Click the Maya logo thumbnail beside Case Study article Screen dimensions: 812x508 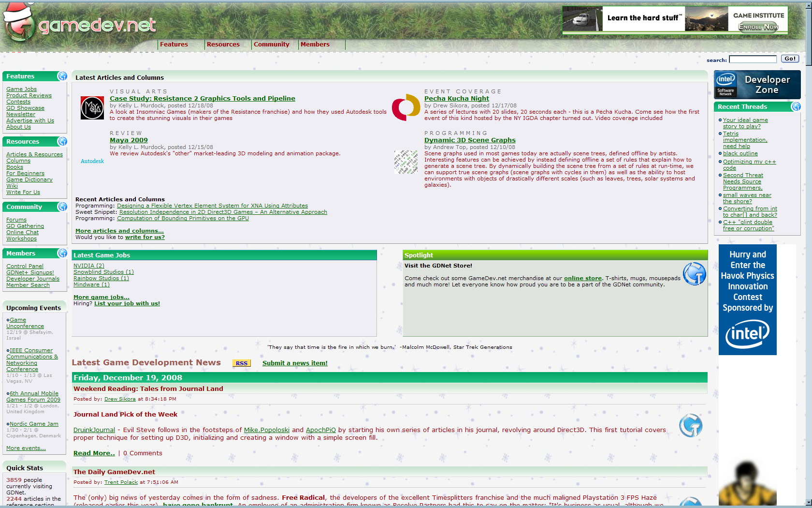click(x=92, y=108)
